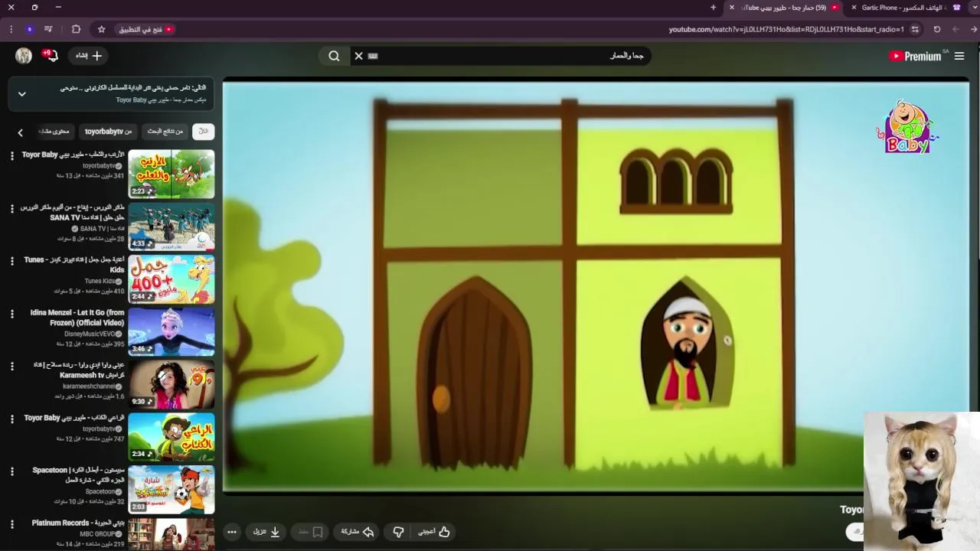This screenshot has width=980, height=551.
Task: Close the YouTube 'حمار جحا' tab
Action: pyautogui.click(x=731, y=8)
